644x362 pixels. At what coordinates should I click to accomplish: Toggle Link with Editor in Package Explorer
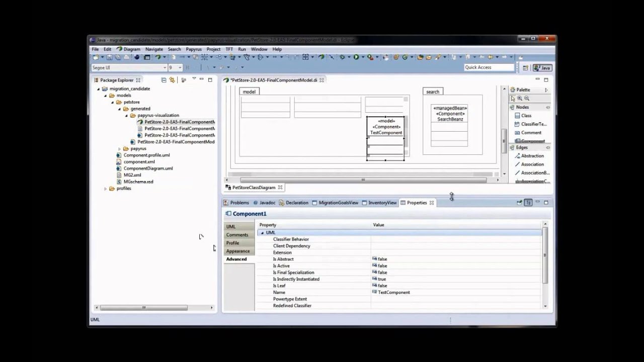click(x=172, y=80)
